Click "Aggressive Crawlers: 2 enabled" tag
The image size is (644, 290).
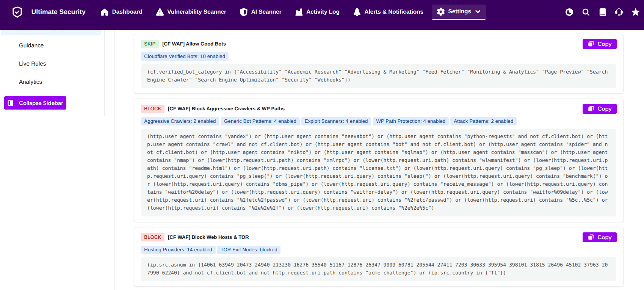pos(180,121)
